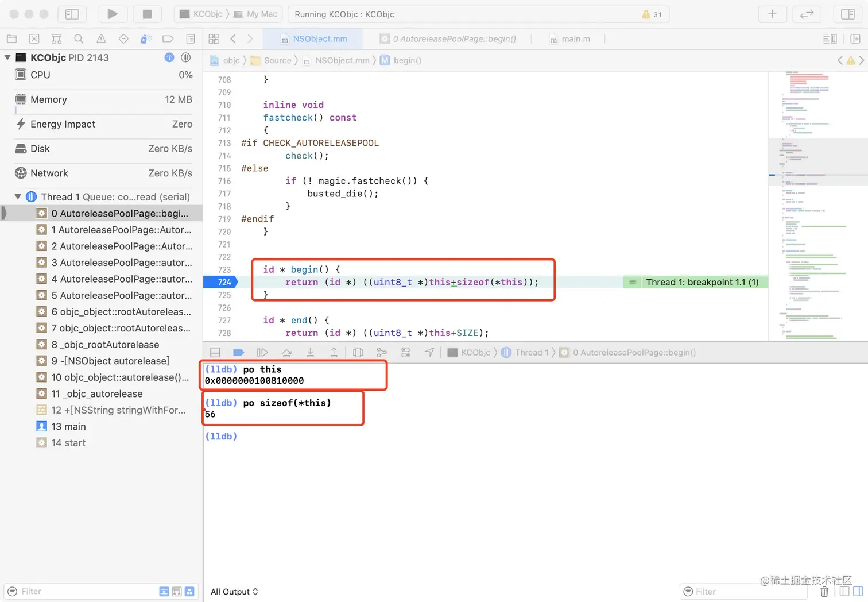Screen dimensions: 868x602
Task: Toggle the variables view pane
Action: [844, 592]
